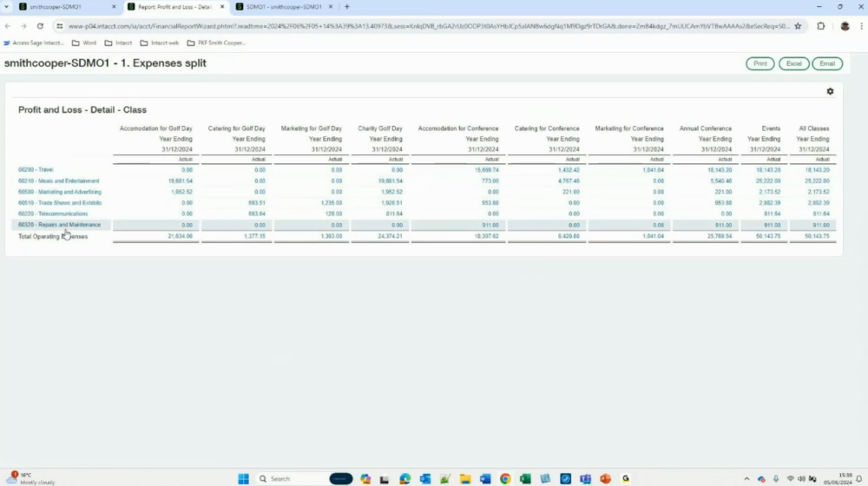
Task: Open the Chrome three-dot menu
Action: tap(861, 26)
